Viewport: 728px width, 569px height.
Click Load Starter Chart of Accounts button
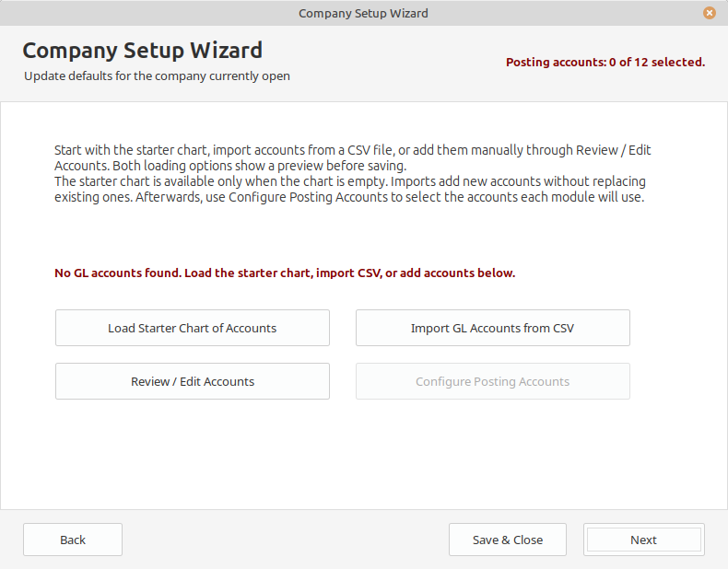[x=193, y=328]
